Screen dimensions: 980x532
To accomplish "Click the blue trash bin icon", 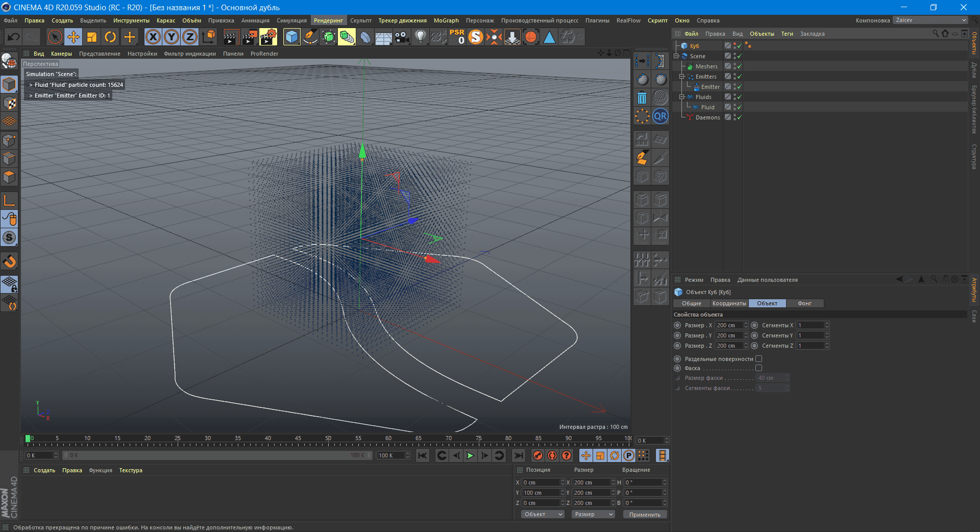I will tap(642, 98).
